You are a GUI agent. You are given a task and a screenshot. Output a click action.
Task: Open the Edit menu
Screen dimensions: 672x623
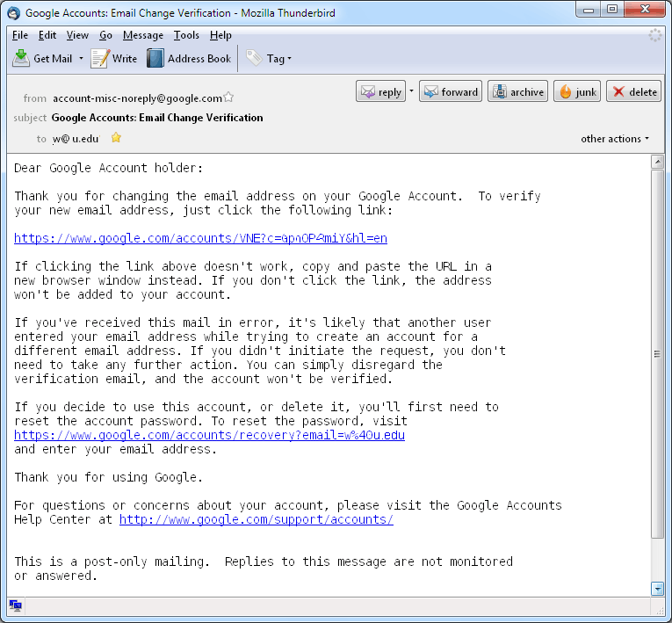click(x=47, y=35)
